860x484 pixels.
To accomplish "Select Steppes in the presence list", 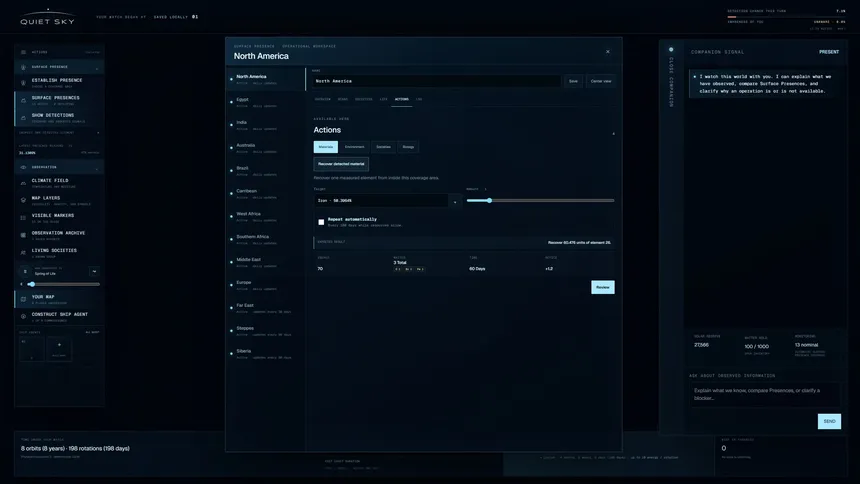I will click(x=265, y=331).
